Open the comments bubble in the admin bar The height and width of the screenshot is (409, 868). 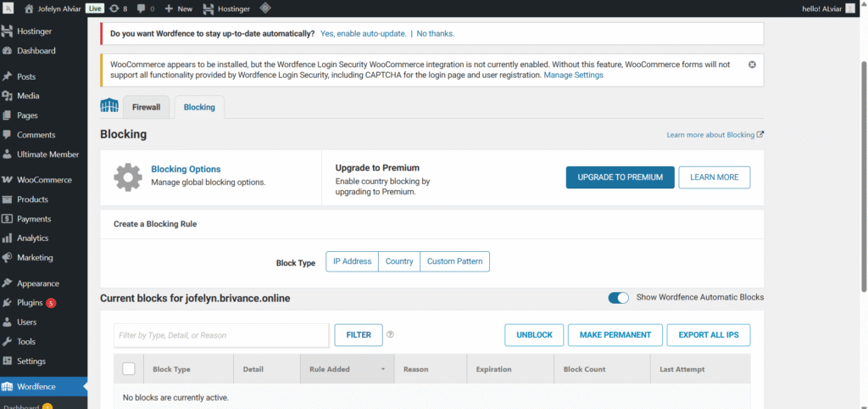(145, 8)
